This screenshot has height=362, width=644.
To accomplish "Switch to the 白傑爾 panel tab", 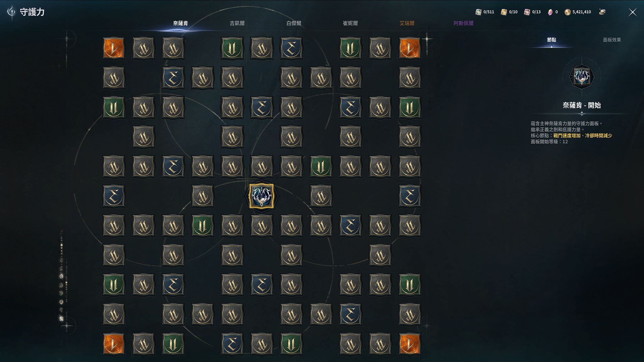I will [x=294, y=23].
